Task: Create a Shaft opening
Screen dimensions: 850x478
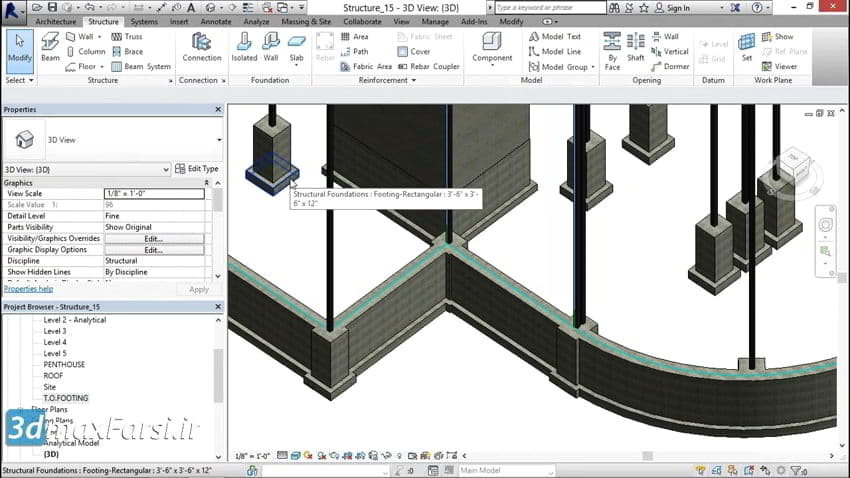Action: pyautogui.click(x=635, y=48)
